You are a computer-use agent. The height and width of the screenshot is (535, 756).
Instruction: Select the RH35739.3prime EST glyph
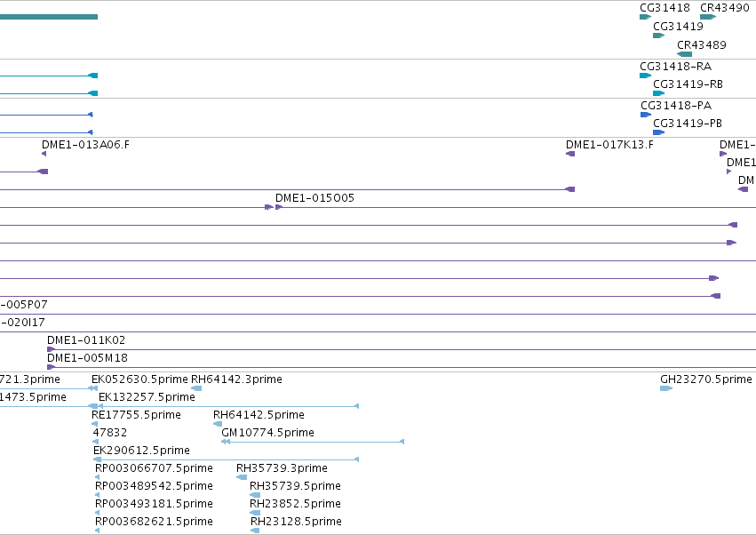[242, 477]
